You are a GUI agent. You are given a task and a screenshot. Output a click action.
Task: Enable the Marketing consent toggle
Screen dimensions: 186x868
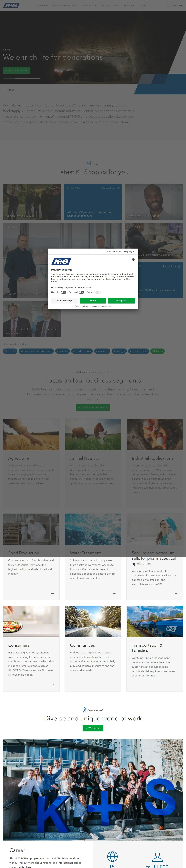click(x=63, y=292)
